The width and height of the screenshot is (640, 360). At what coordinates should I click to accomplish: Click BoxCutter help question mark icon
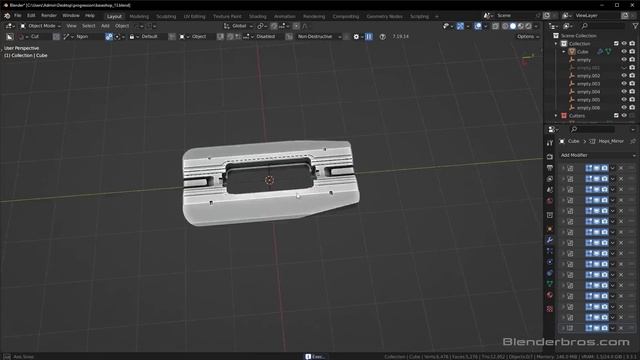coord(382,36)
